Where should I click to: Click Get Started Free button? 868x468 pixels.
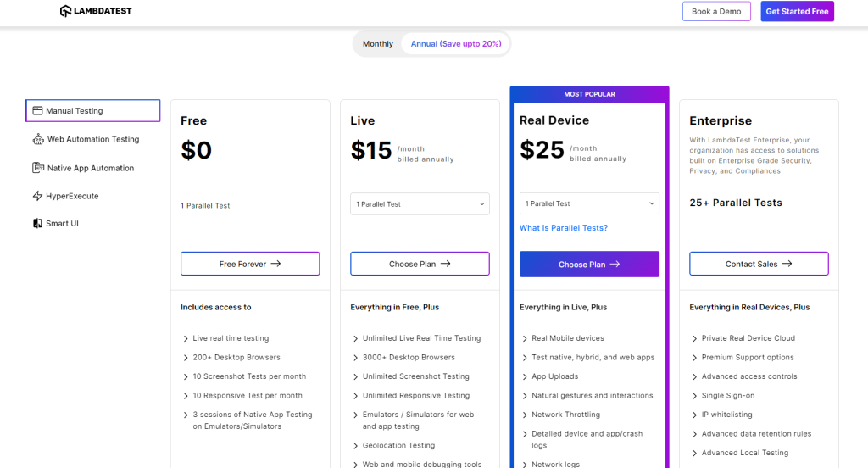tap(797, 11)
